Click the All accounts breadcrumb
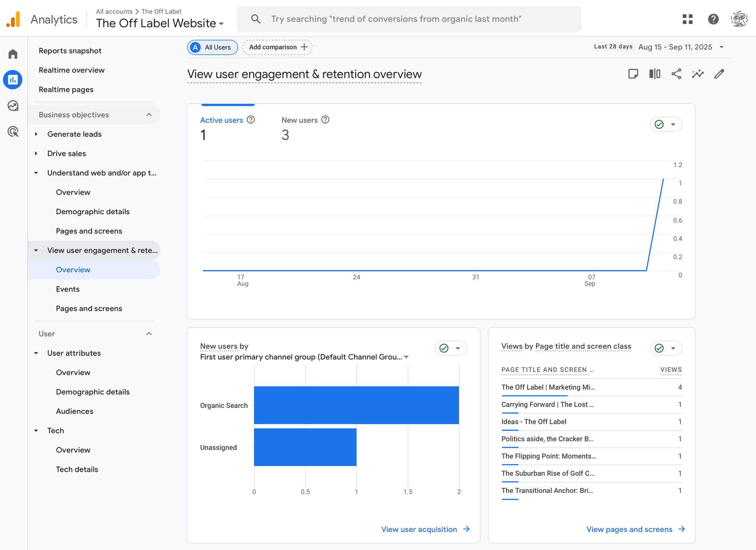756x550 pixels. [114, 11]
